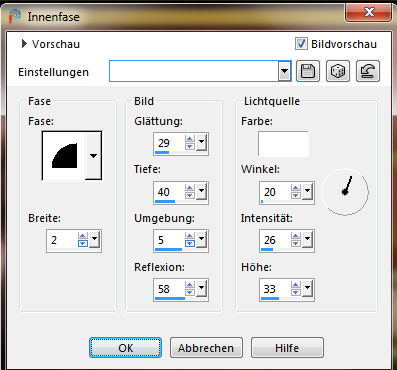Decrease the Reflexion value with down arrow
This screenshot has width=397, height=370.
190,293
